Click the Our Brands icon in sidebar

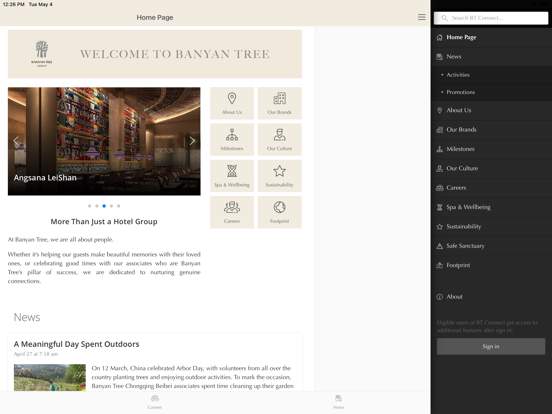click(439, 130)
